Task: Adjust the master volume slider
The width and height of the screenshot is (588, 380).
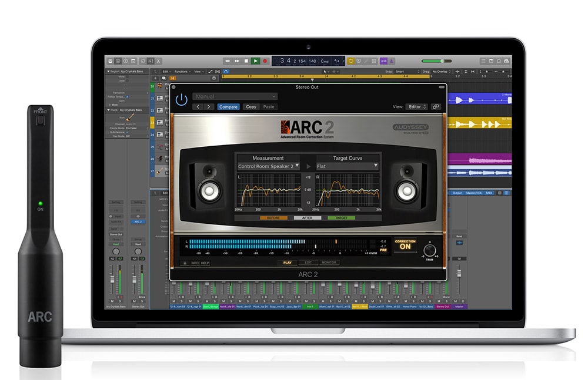Action: point(436,60)
